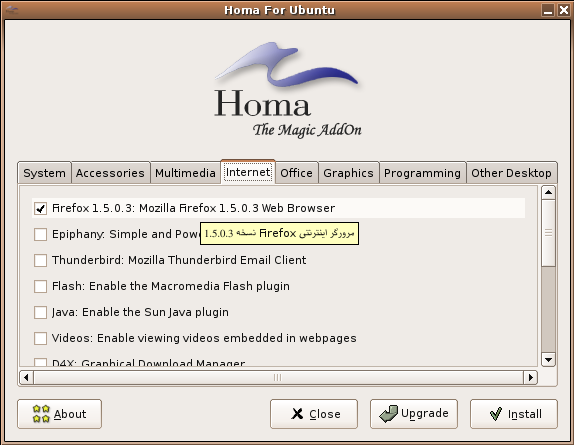Click the vertical scrollbar down arrow

(548, 359)
